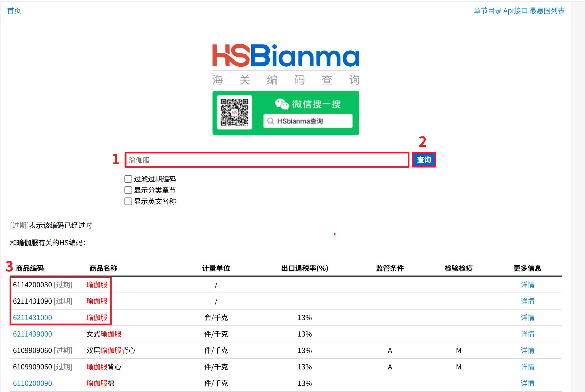View 详情 for 瑜伽服棉 row

tap(527, 383)
